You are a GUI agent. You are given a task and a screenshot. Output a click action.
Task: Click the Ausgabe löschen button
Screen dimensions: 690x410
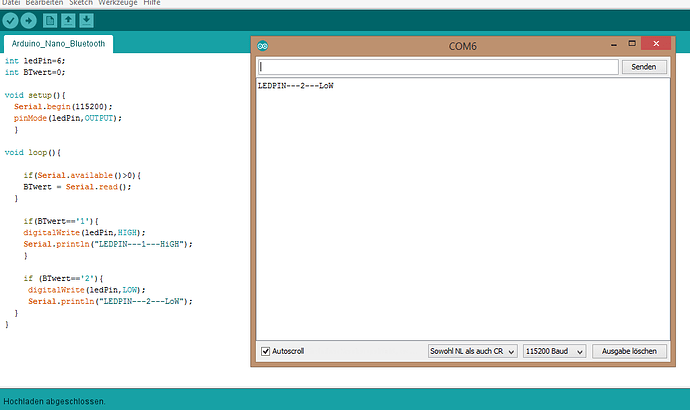629,351
